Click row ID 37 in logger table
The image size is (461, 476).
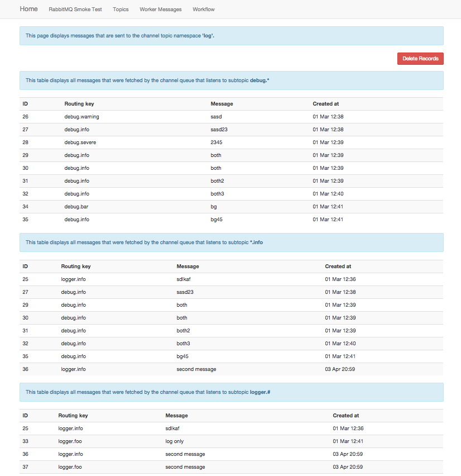pyautogui.click(x=26, y=467)
